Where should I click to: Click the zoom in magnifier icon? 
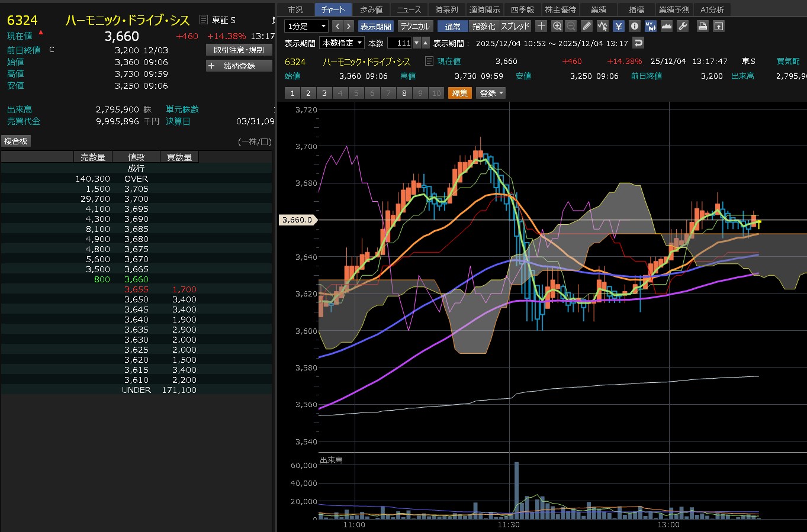coord(557,26)
